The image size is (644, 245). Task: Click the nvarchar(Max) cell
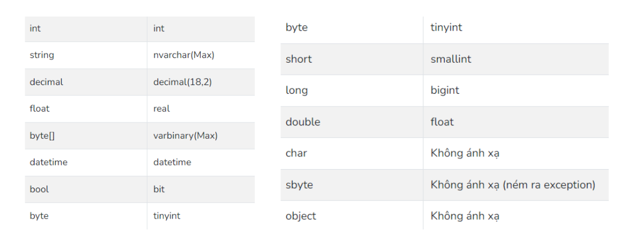(x=184, y=55)
